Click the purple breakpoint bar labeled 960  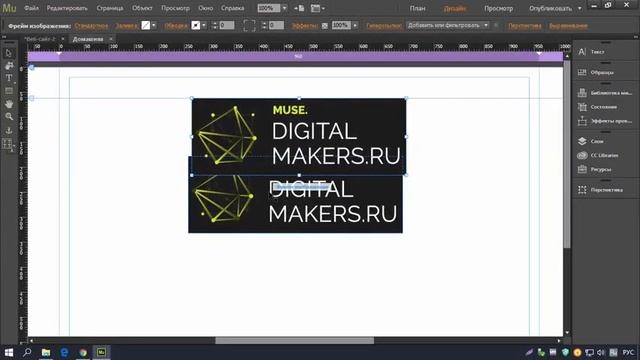pos(298,56)
